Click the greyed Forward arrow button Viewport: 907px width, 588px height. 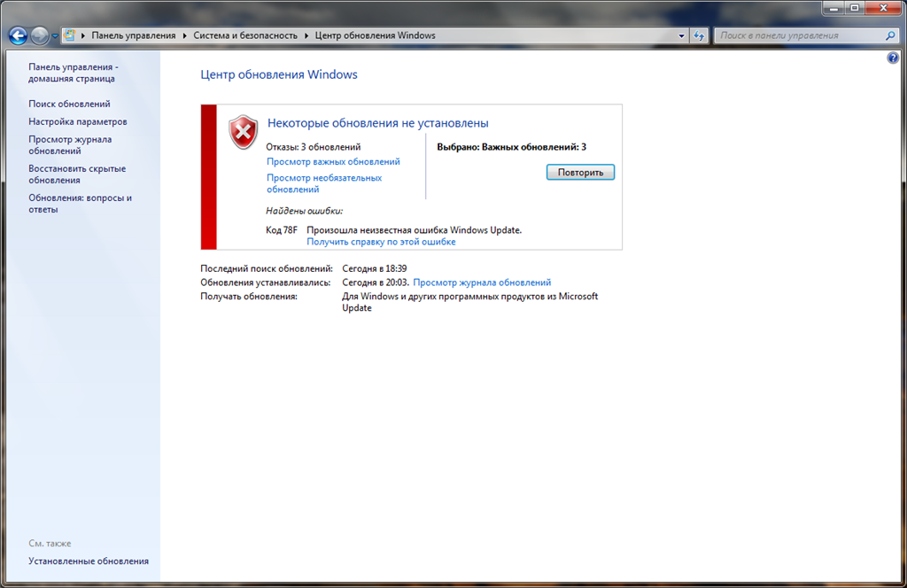click(39, 35)
